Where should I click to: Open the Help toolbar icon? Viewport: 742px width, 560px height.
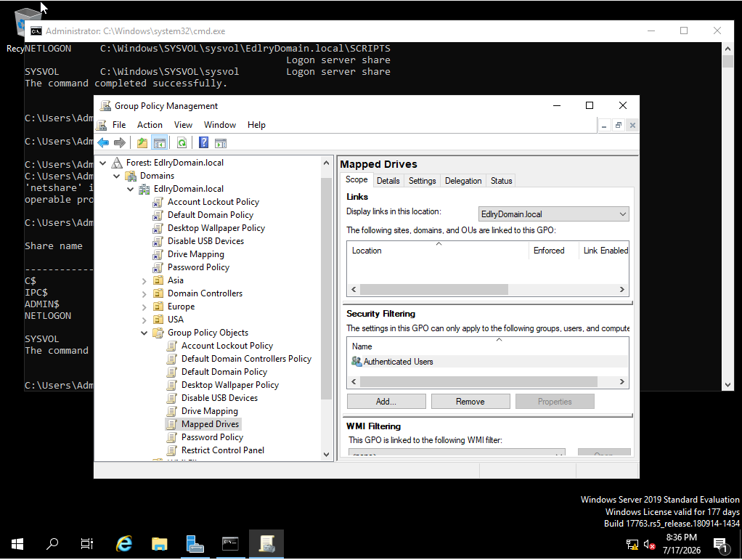tap(203, 142)
